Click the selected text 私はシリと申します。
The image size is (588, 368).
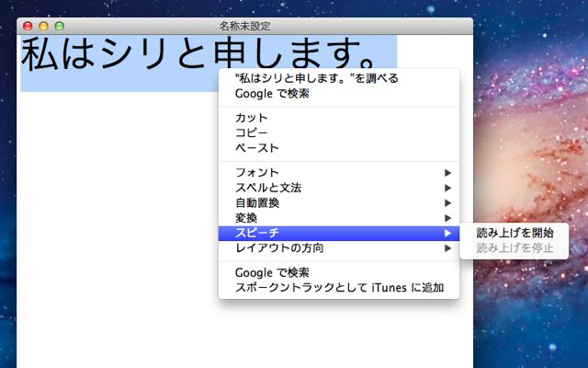(198, 53)
